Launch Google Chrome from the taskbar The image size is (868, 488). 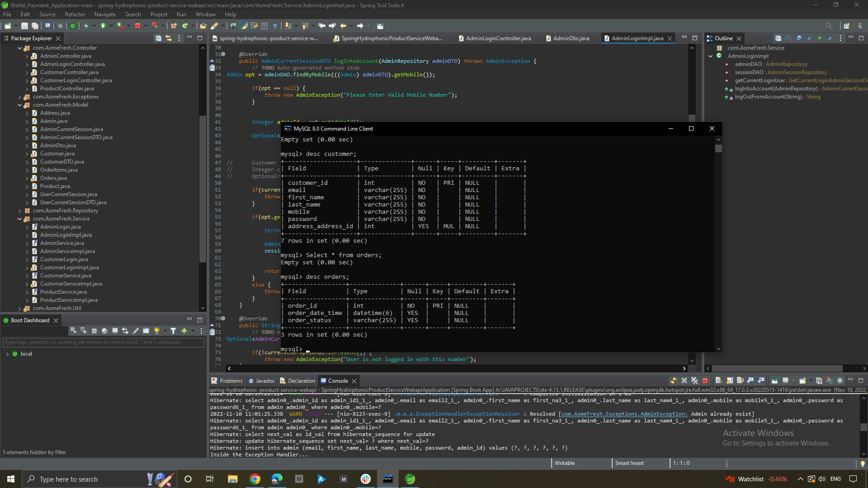(x=255, y=479)
